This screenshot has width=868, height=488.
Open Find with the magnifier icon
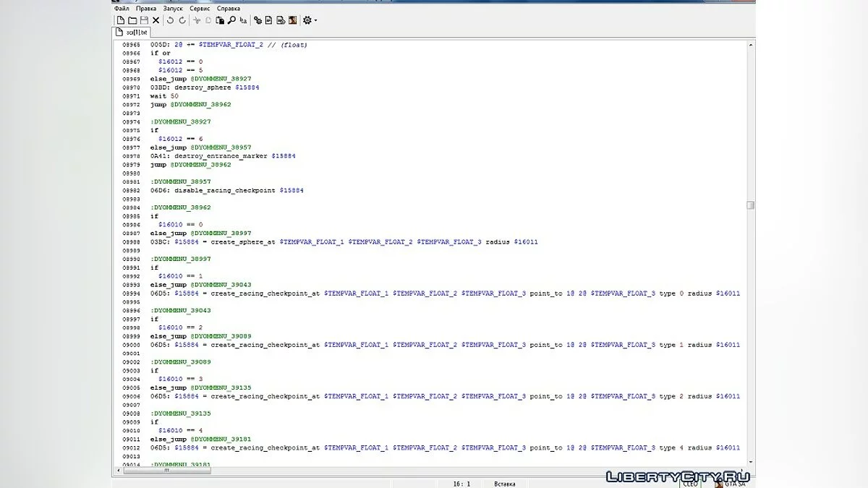[231, 21]
